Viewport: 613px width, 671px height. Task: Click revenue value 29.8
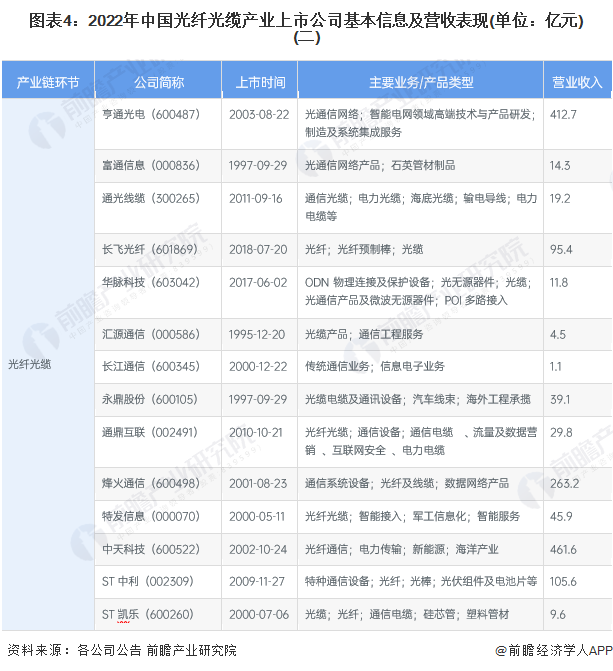(x=561, y=432)
